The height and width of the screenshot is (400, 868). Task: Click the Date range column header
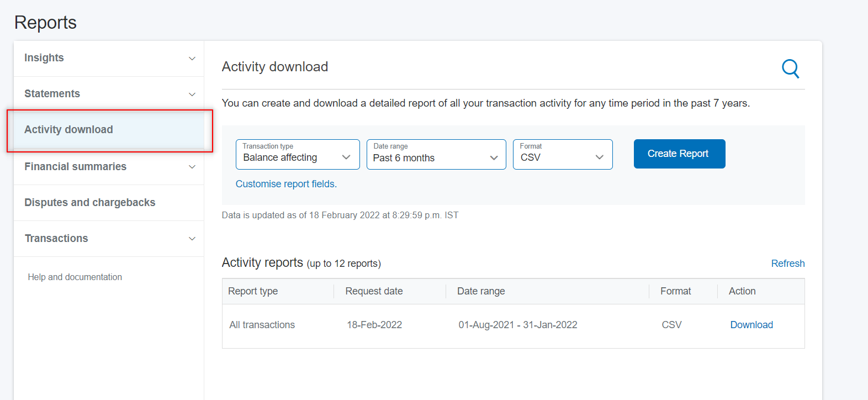(x=481, y=291)
